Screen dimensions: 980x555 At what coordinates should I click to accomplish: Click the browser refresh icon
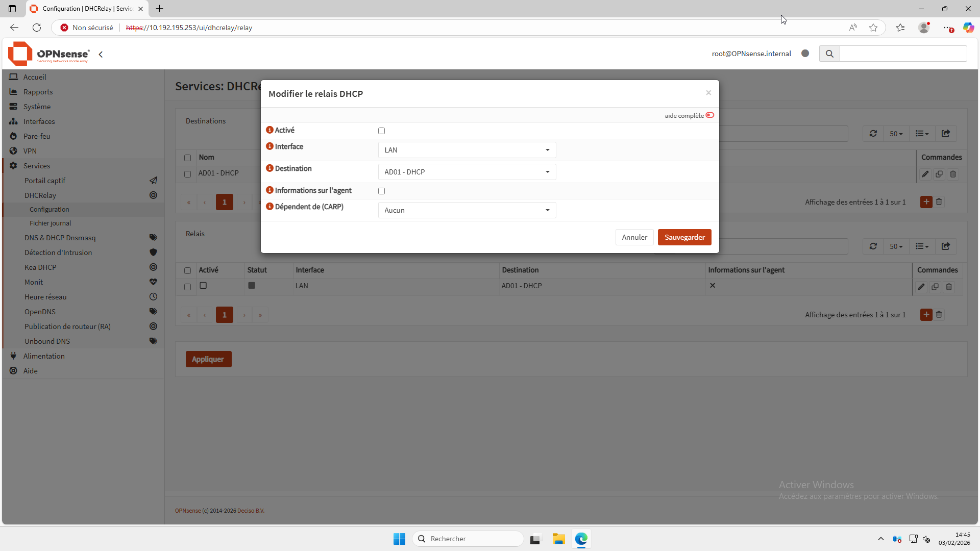coord(37,28)
